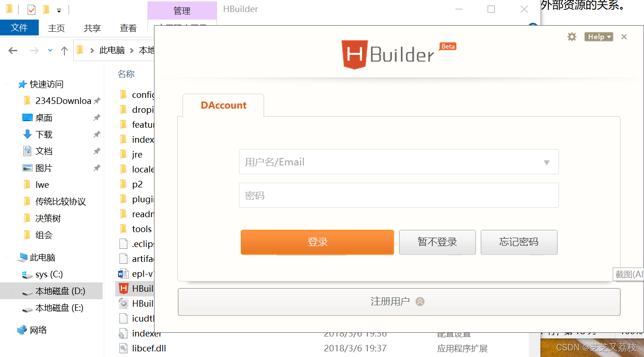Select the HBuilder settings file below executable
Image resolution: width=644 pixels, height=357 pixels.
(136, 303)
